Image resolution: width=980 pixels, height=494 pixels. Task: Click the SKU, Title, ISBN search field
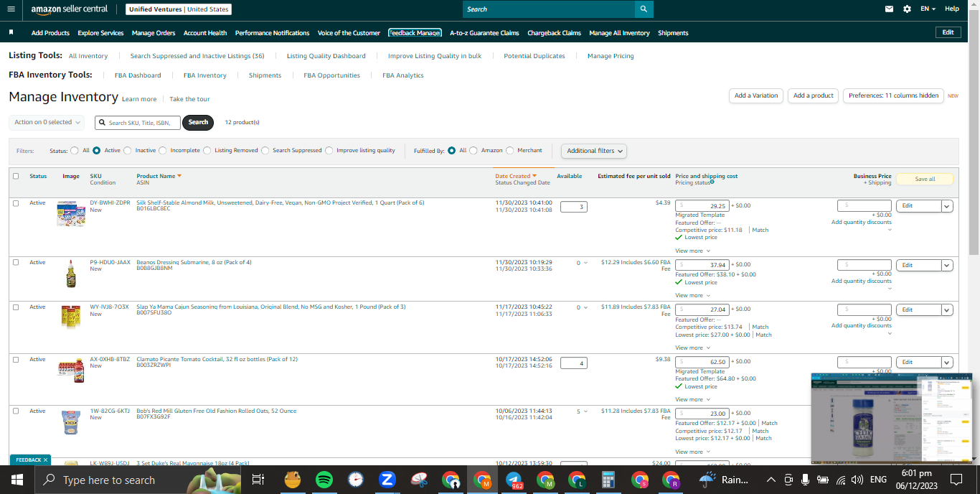pos(138,123)
